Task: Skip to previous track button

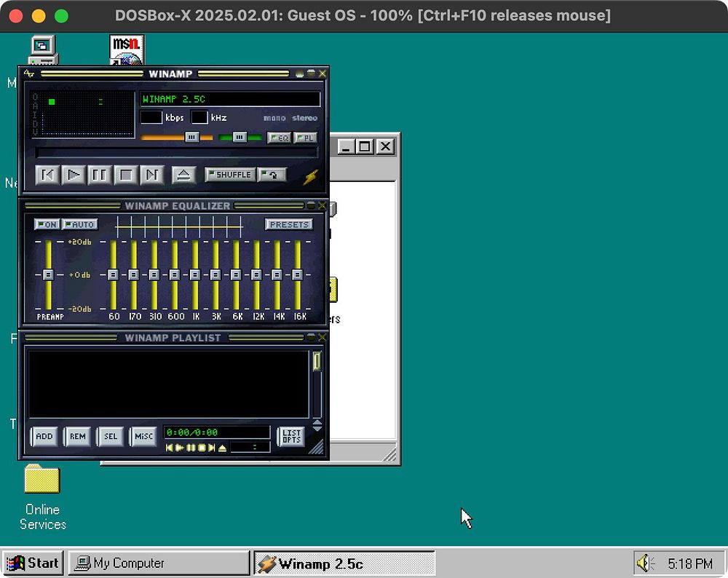Action: [x=47, y=175]
